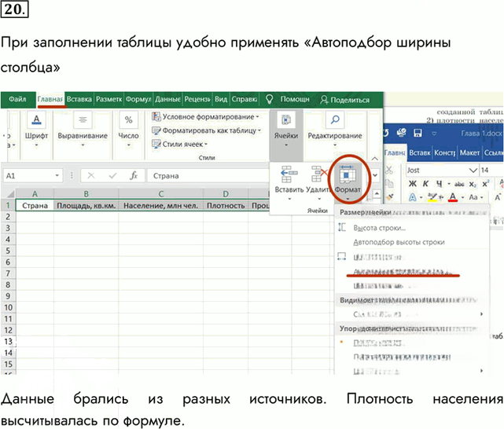This screenshot has height=429, width=504.
Task: Select column B header
Action: pyautogui.click(x=86, y=194)
